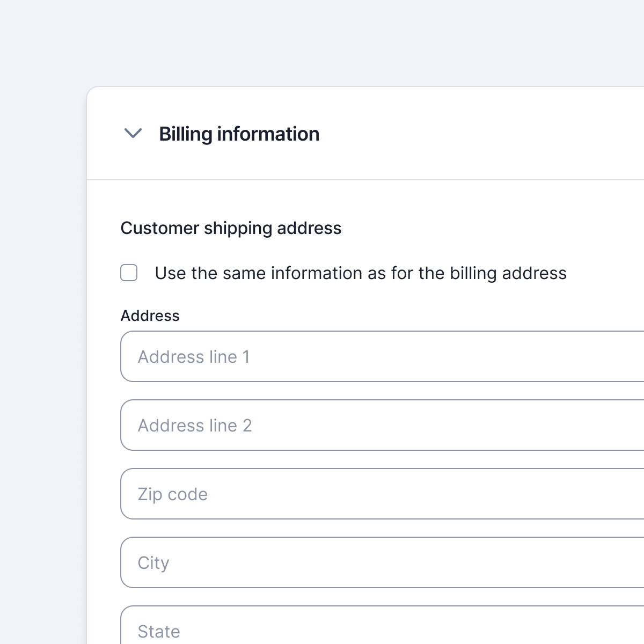644x644 pixels.
Task: Collapse the Billing information section chevron
Action: point(133,133)
